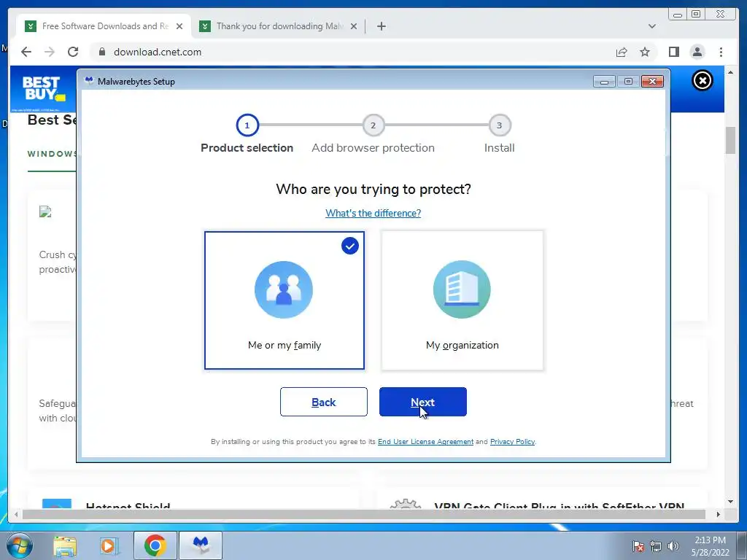Image resolution: width=747 pixels, height=560 pixels.
Task: Switch to Thank you for downloading tab
Action: tap(278, 26)
